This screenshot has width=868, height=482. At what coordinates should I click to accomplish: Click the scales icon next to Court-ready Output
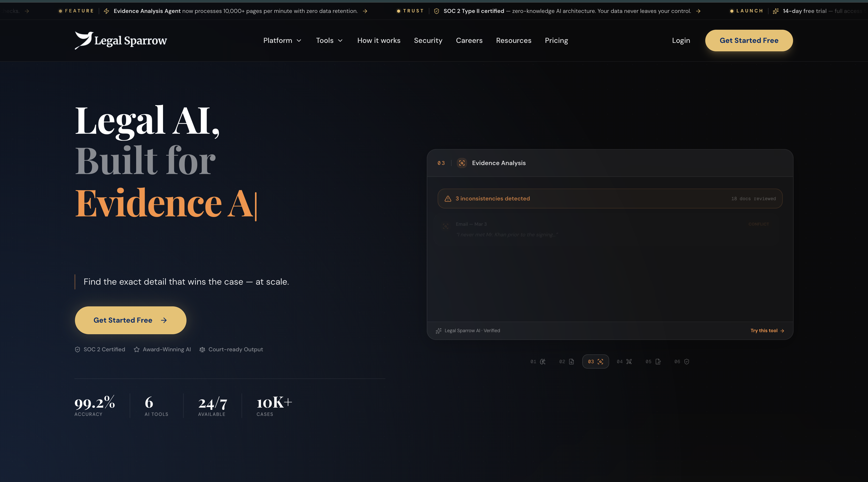[202, 350]
